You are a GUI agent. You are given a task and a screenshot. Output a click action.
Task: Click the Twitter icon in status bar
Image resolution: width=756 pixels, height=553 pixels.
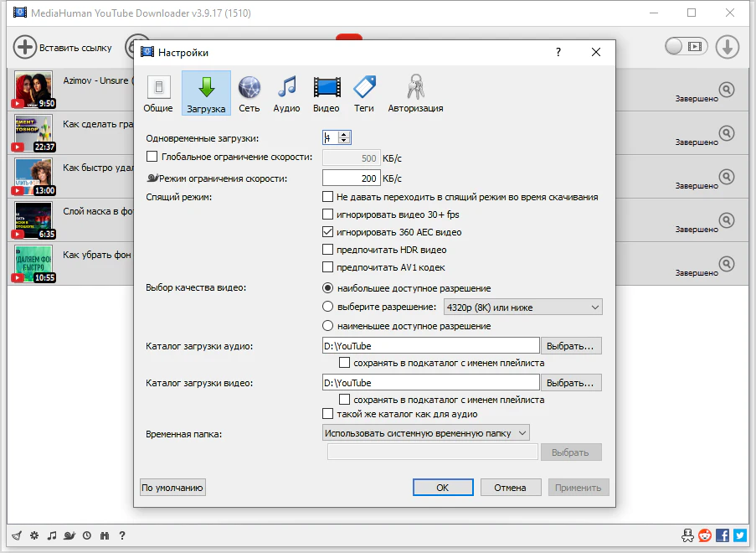coord(739,535)
